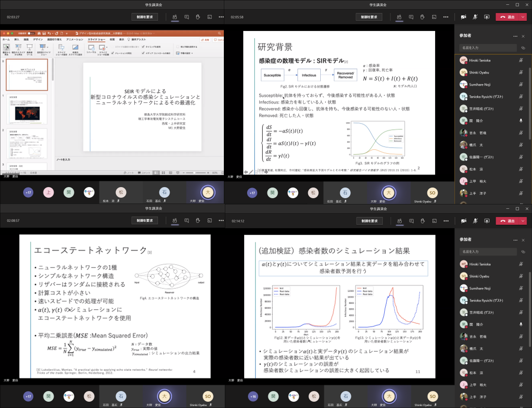Image resolution: width=532 pixels, height=408 pixels.
Task: Open PowerPoint 校閲 ribbon tab
Action: tap(112, 40)
